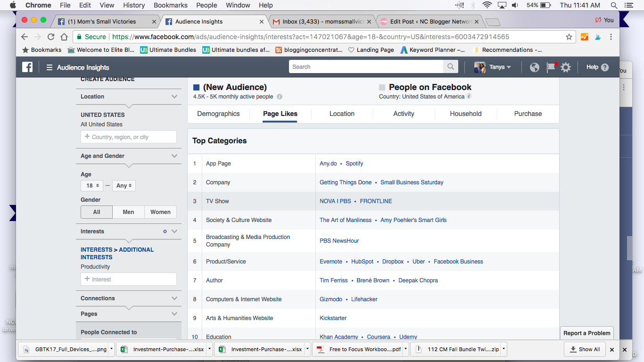The height and width of the screenshot is (362, 644).
Task: Collapse the Age and Gender section
Action: [x=174, y=156]
